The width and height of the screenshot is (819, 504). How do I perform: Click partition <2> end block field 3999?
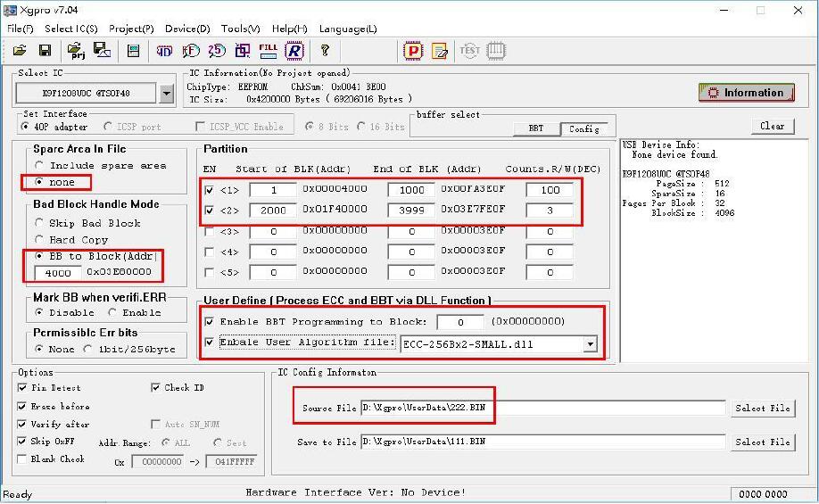click(411, 211)
